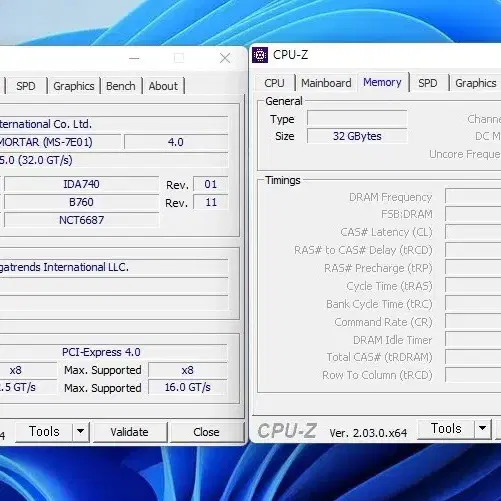This screenshot has height=501, width=501.
Task: Click the B760 southbridge field
Action: click(x=81, y=202)
